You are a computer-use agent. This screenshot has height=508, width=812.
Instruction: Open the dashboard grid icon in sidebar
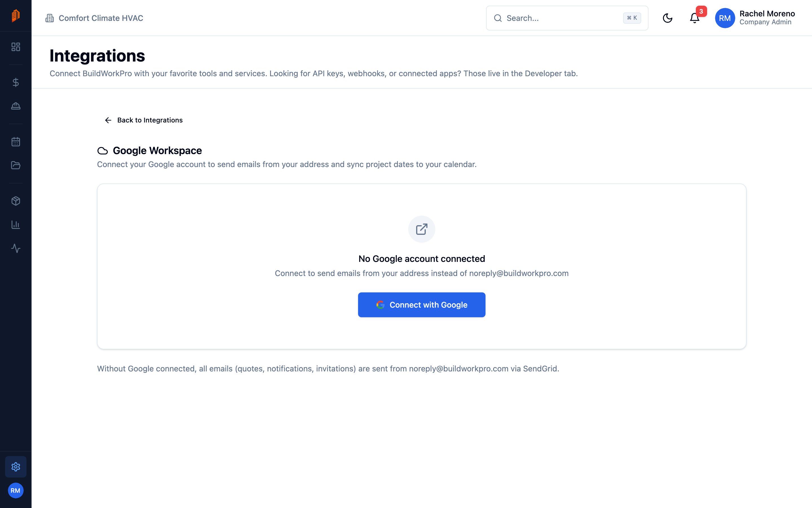pos(16,47)
